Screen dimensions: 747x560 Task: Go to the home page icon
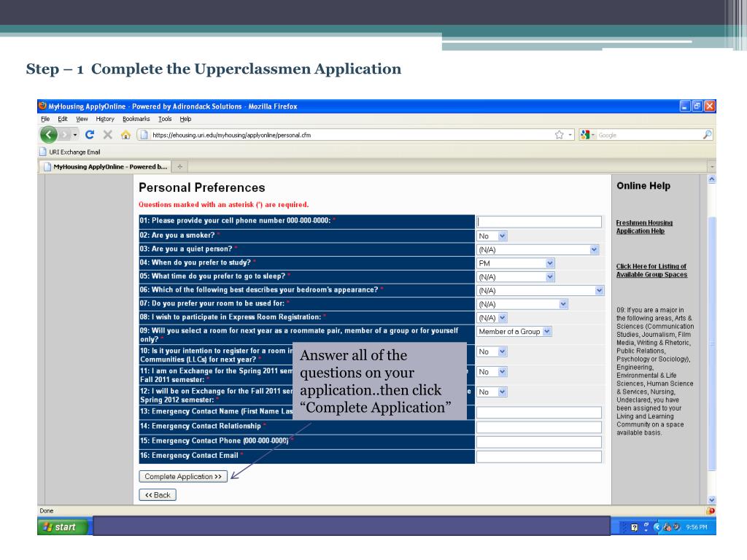(125, 135)
